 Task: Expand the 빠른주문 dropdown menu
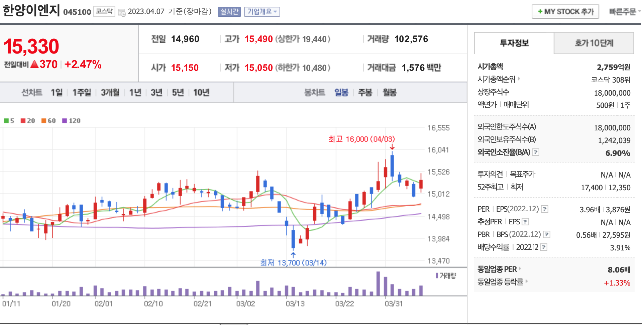(624, 12)
